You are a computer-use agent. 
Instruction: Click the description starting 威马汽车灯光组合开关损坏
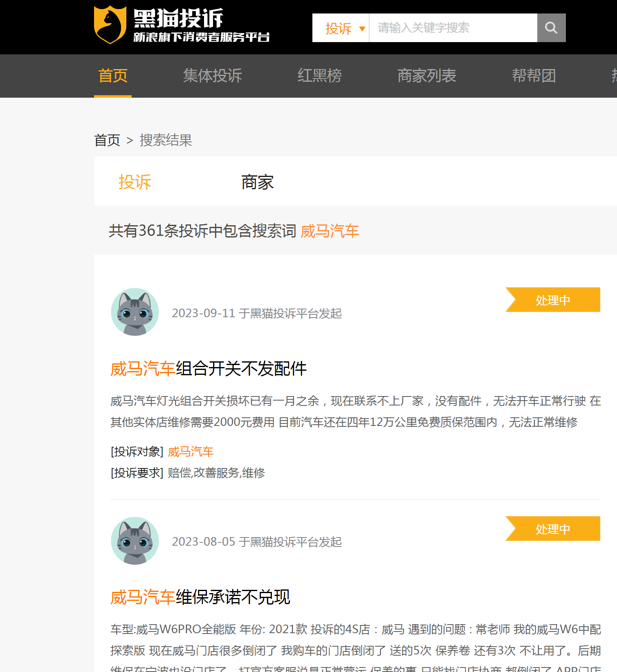point(356,411)
